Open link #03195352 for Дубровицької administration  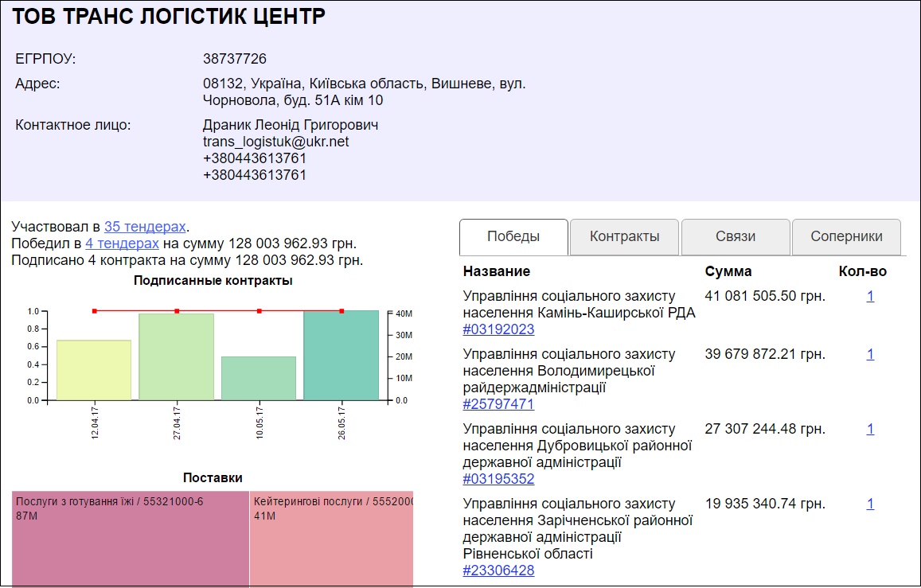point(498,479)
